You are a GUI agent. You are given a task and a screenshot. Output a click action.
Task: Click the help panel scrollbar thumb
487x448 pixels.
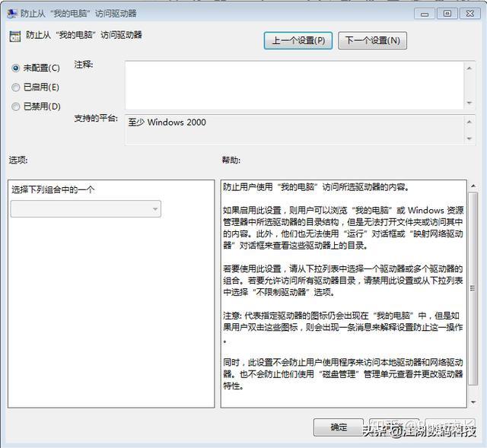[473, 288]
